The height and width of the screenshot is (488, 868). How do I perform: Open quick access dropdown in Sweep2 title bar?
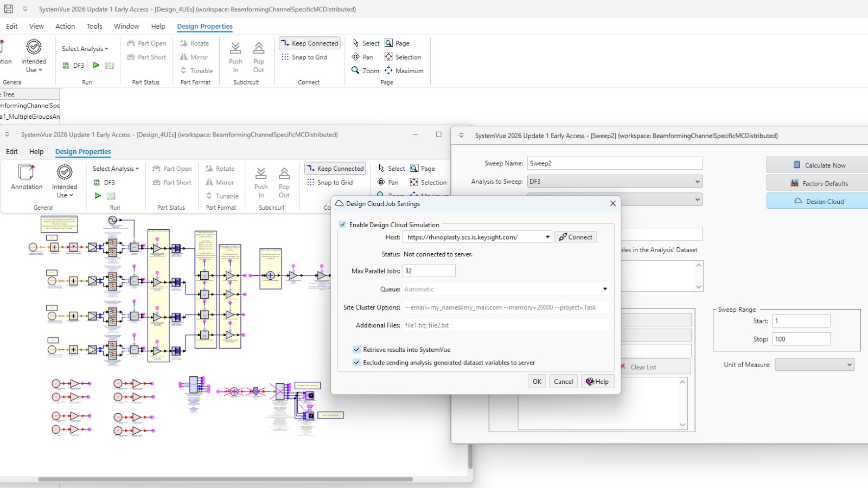click(461, 136)
